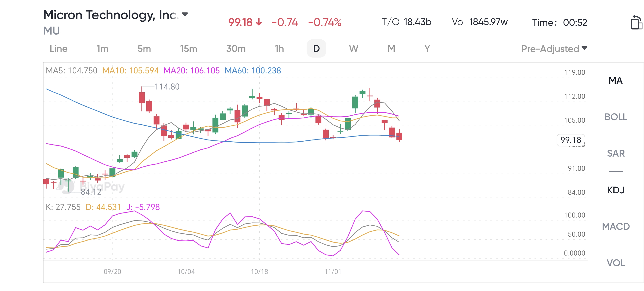Click the -0.74 absolute change value
644x291 pixels.
pos(285,22)
